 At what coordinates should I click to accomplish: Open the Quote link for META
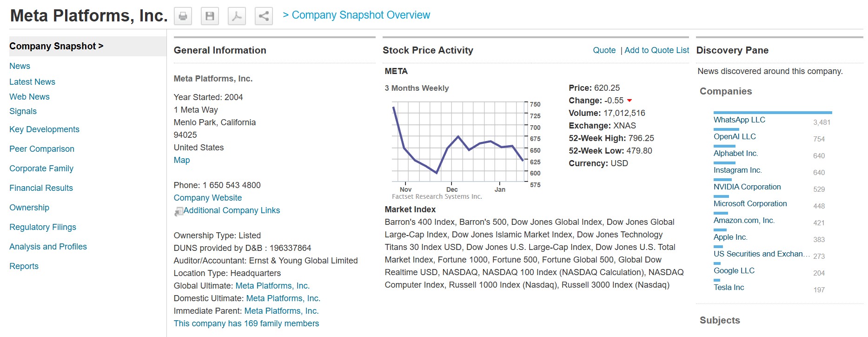coord(604,50)
